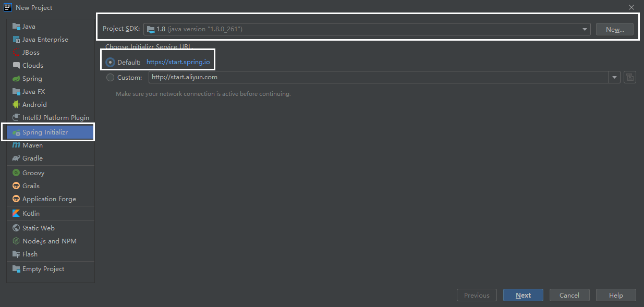Click the Previous button
Image resolution: width=644 pixels, height=307 pixels.
click(477, 295)
